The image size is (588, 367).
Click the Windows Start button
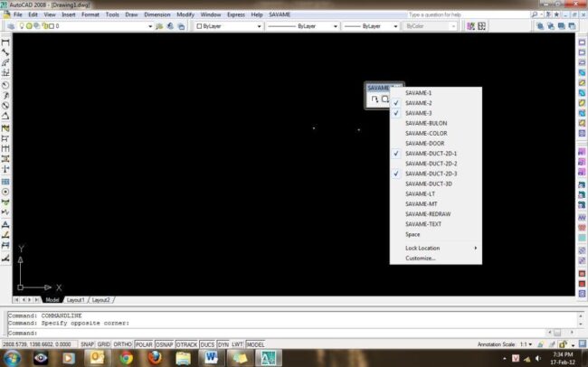tap(13, 358)
